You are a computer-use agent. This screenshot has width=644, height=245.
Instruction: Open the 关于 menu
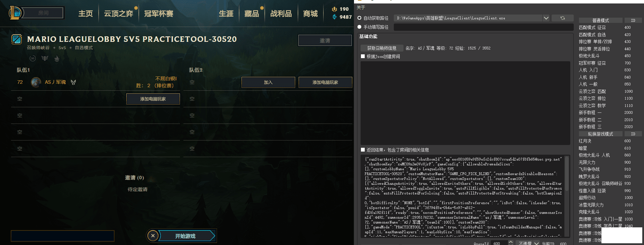[x=361, y=7]
